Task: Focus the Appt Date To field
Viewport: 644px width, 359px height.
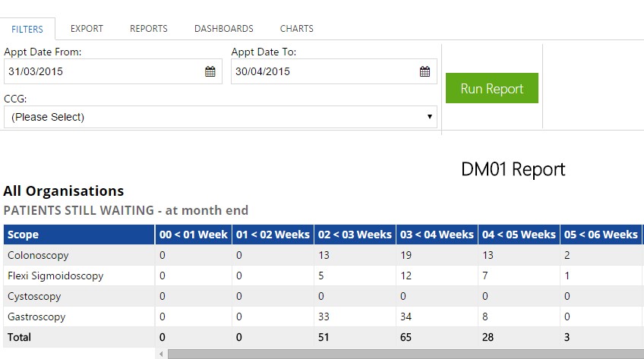Action: [334, 71]
